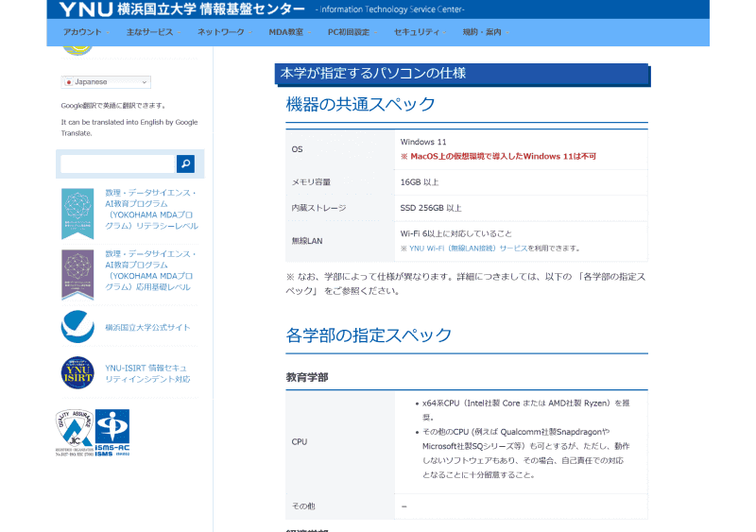Click the YNU logo in header
756x532 pixels.
point(86,9)
